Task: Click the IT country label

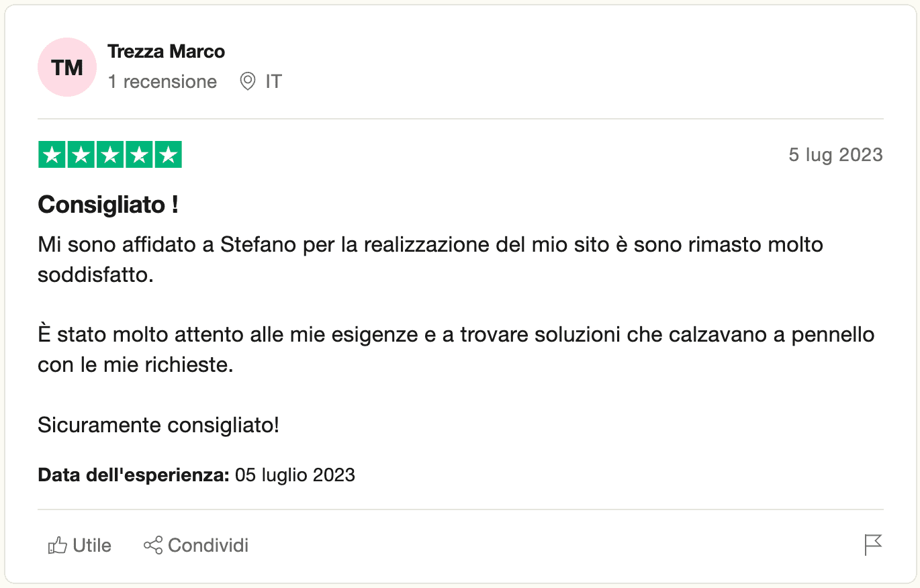Action: pos(273,82)
